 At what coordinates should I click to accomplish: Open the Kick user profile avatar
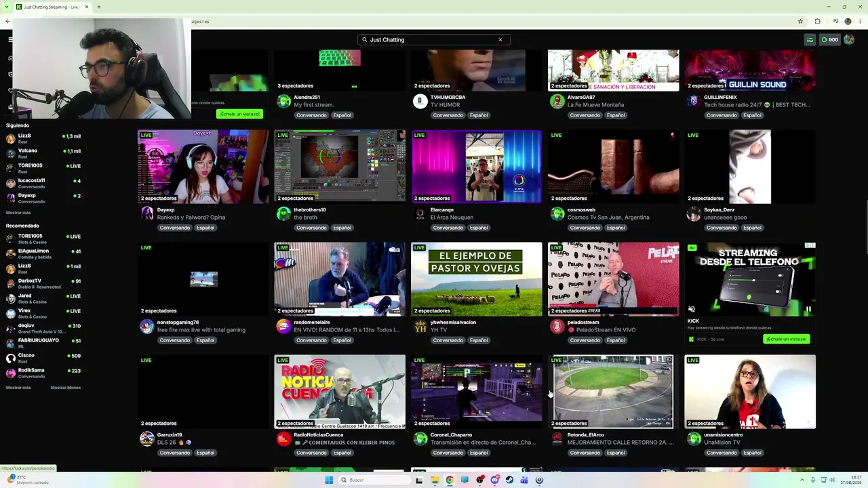tap(848, 39)
